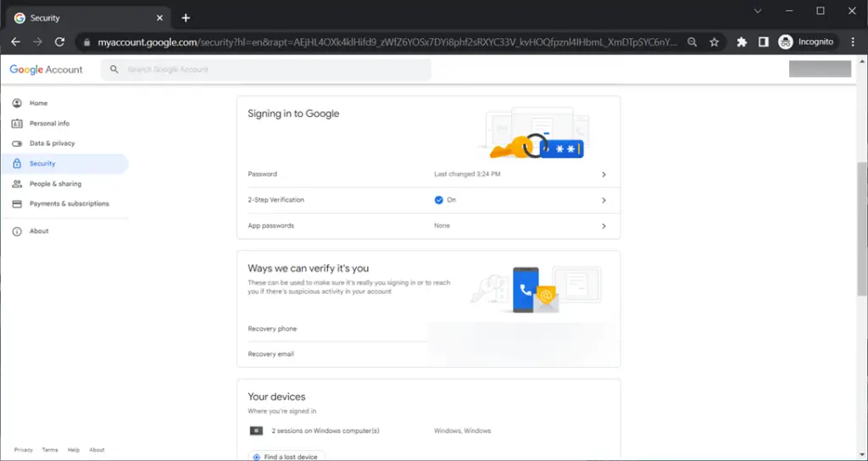The width and height of the screenshot is (868, 461).
Task: Click the Home sidebar icon
Action: coord(17,103)
